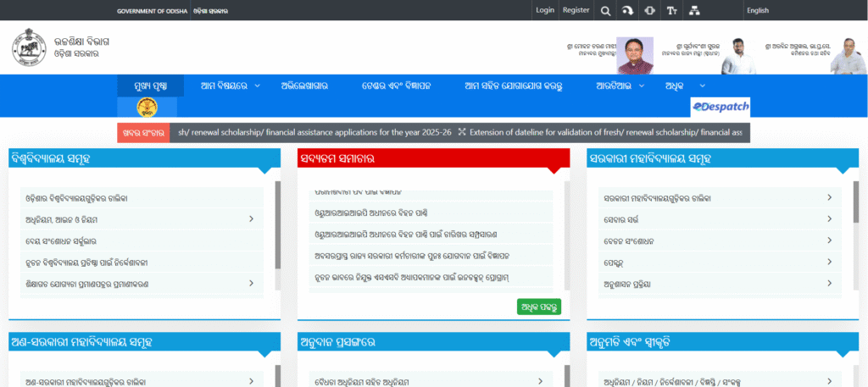Open the English language selector
This screenshot has height=387, width=868.
coord(757,10)
